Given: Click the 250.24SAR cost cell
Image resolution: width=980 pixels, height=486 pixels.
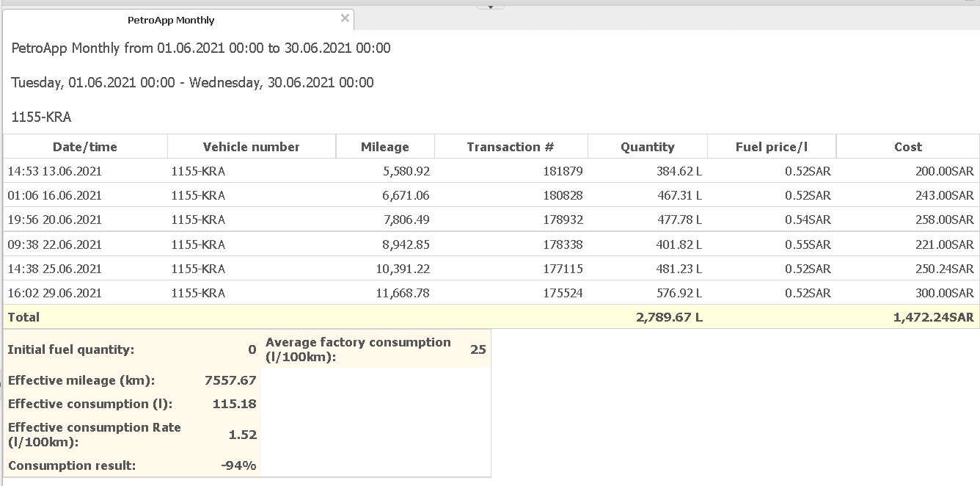Looking at the screenshot, I should tap(944, 269).
